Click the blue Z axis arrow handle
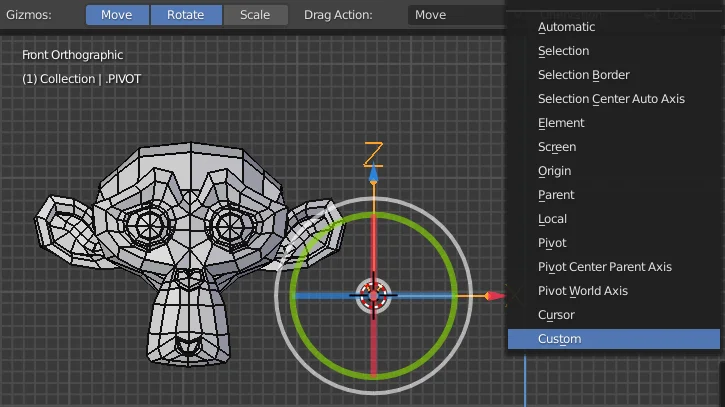 click(373, 173)
